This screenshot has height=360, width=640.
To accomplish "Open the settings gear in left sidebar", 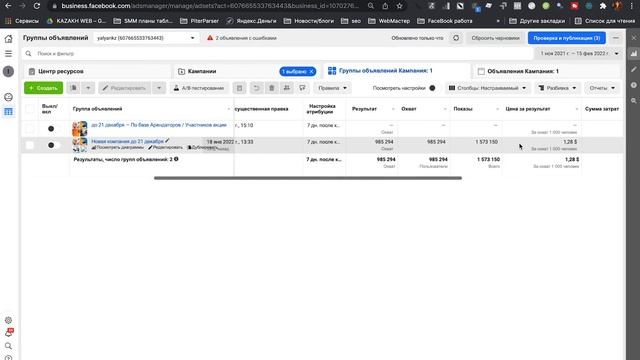I will pyautogui.click(x=8, y=320).
